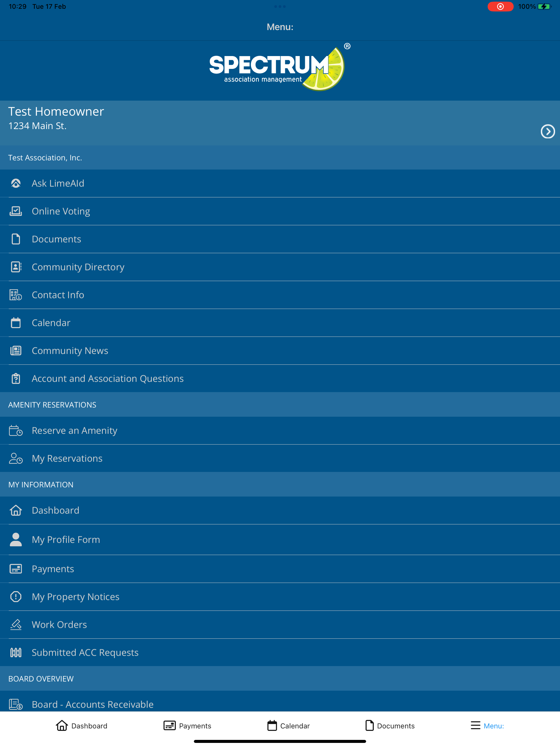The image size is (560, 747).
Task: View My Property Notices entry
Action: (280, 597)
